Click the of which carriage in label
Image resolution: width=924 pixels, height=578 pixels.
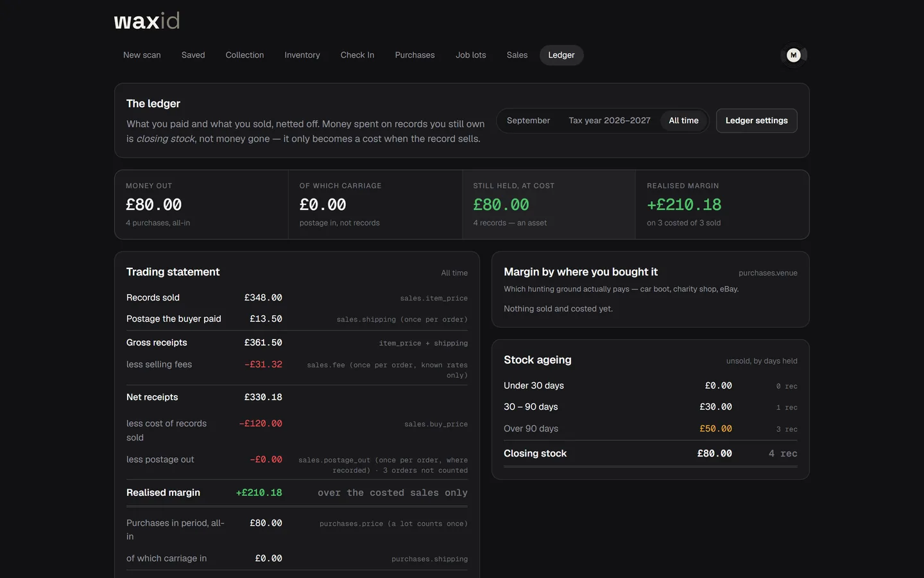coord(167,559)
